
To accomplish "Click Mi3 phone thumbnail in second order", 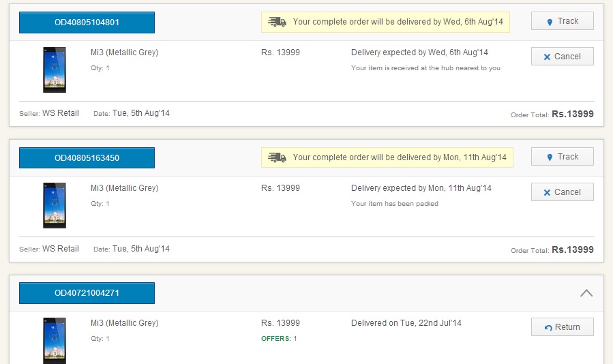I will [x=55, y=205].
